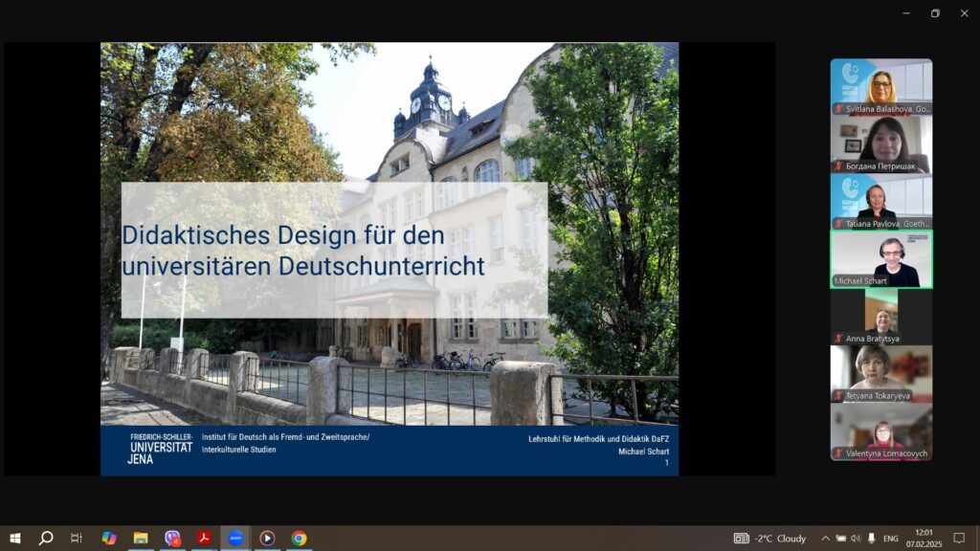The image size is (980, 551).
Task: Select Svitlana Balashova's video tile
Action: click(x=880, y=87)
